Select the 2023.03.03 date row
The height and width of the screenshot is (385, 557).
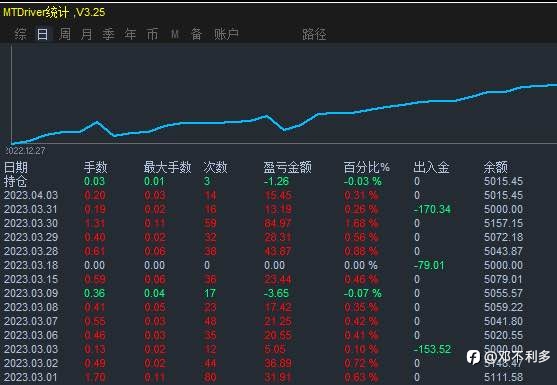31,349
